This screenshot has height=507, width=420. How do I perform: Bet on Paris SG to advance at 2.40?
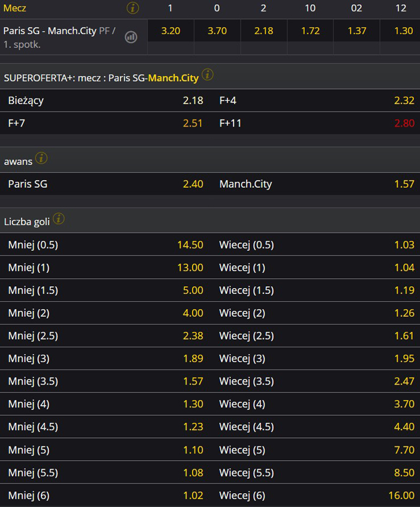tap(193, 184)
